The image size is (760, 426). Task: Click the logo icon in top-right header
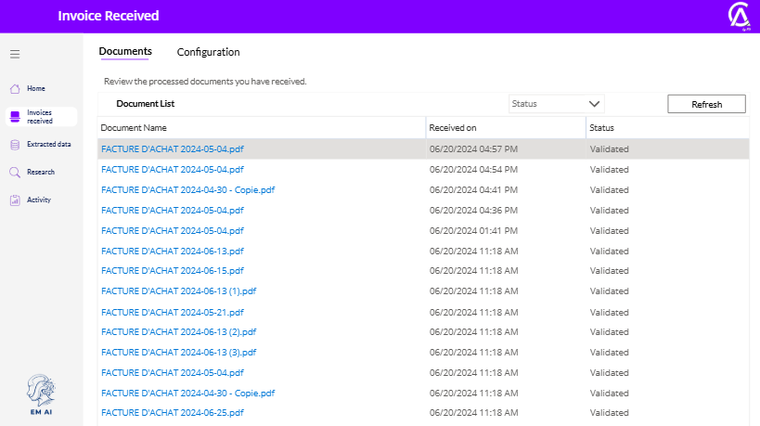(738, 16)
